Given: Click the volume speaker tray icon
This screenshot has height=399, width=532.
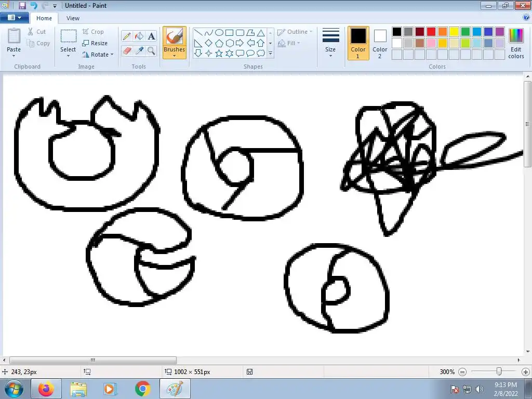Looking at the screenshot, I should (480, 389).
